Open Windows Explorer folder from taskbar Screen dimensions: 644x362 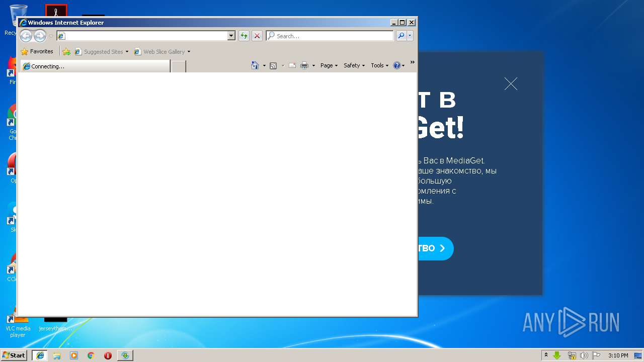(57, 355)
